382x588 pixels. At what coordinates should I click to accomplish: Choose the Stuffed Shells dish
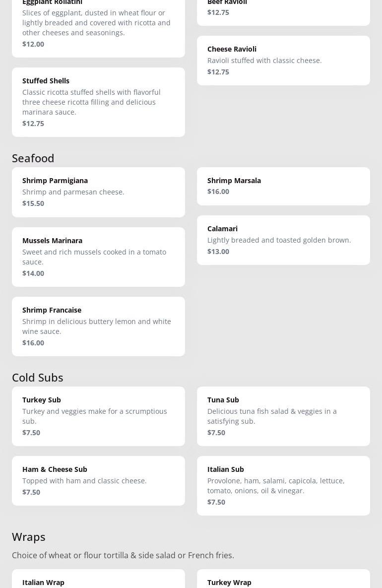98,102
